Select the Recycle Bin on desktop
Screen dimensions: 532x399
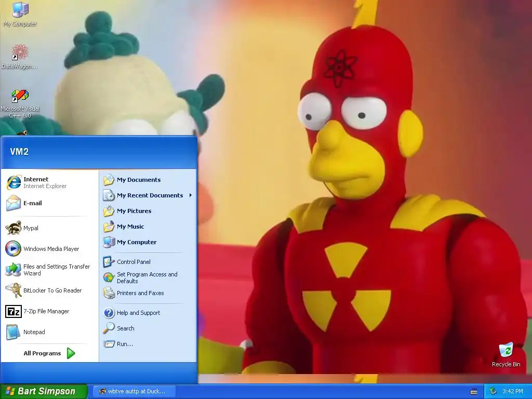coord(506,354)
